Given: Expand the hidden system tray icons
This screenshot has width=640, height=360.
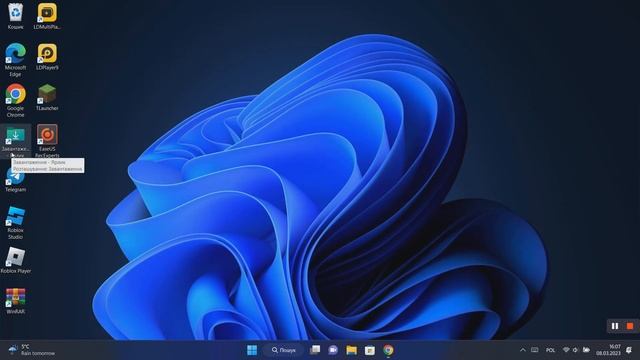Looking at the screenshot, I should coord(523,350).
